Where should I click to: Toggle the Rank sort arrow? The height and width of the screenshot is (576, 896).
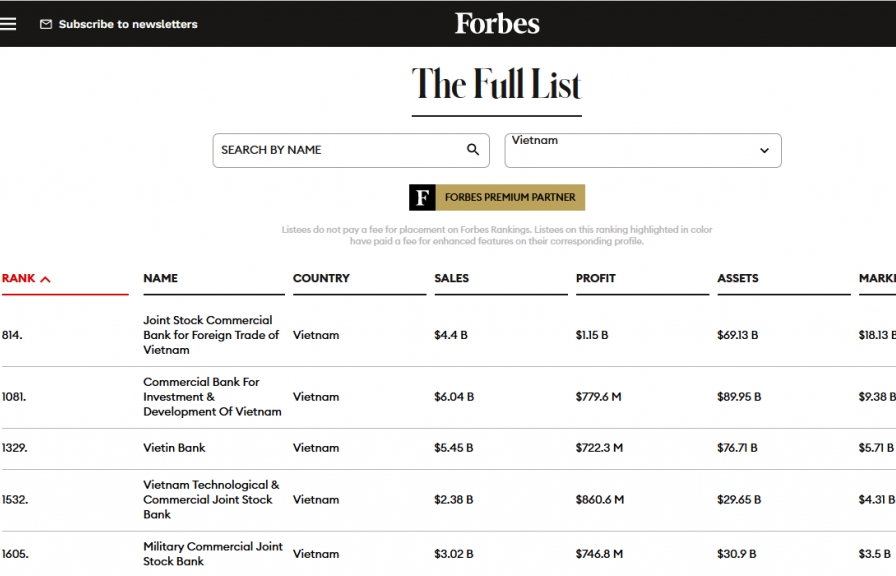[x=45, y=279]
